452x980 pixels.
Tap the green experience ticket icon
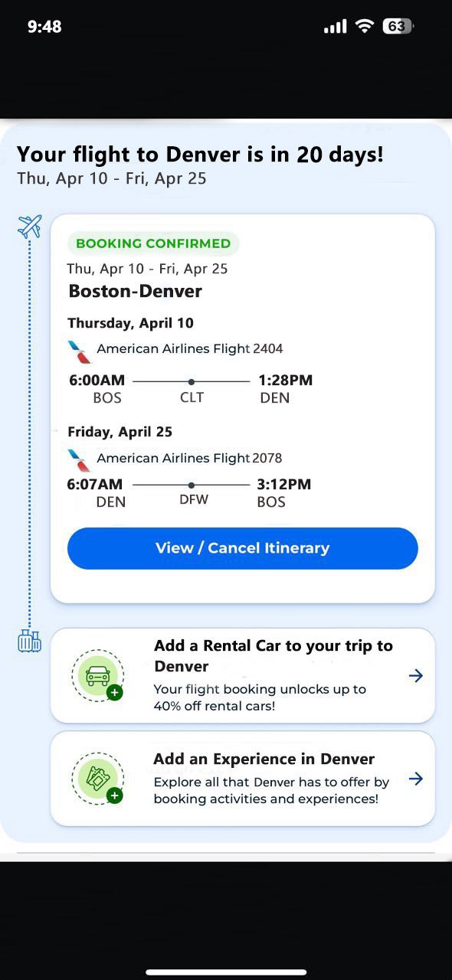point(98,779)
